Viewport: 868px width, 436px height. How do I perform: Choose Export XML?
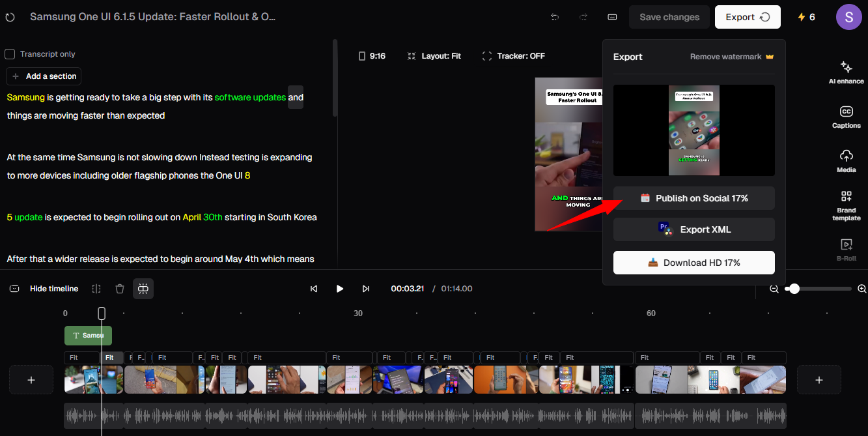[x=694, y=229]
